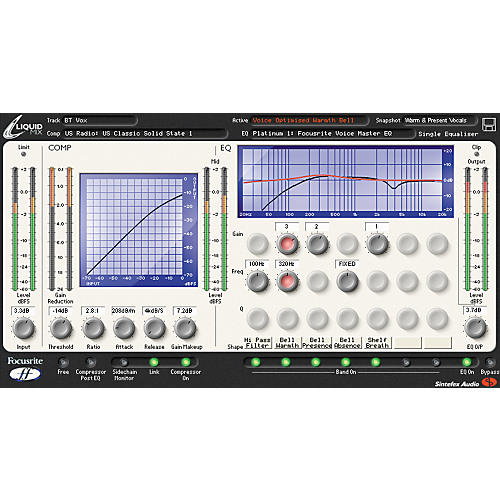Click the greyed Hi Pass Filter gain knob
Screen dimensions: 500x500
[x=257, y=244]
